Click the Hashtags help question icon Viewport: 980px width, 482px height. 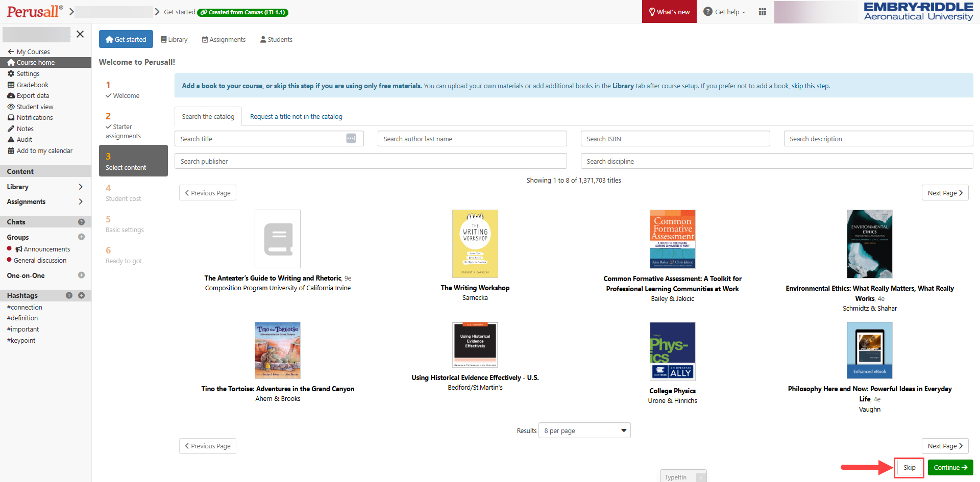(69, 295)
